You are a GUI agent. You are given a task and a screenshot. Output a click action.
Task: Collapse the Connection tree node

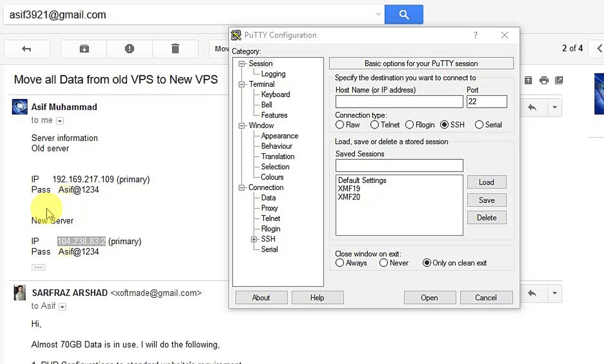241,188
